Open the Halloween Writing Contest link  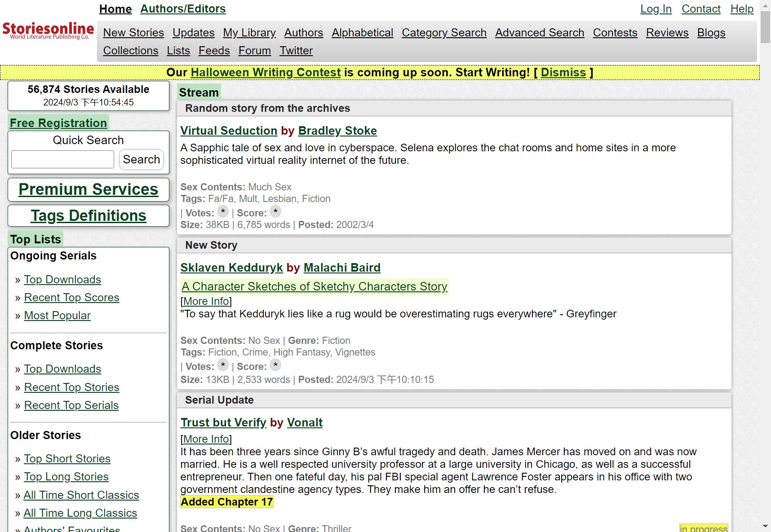[266, 73]
